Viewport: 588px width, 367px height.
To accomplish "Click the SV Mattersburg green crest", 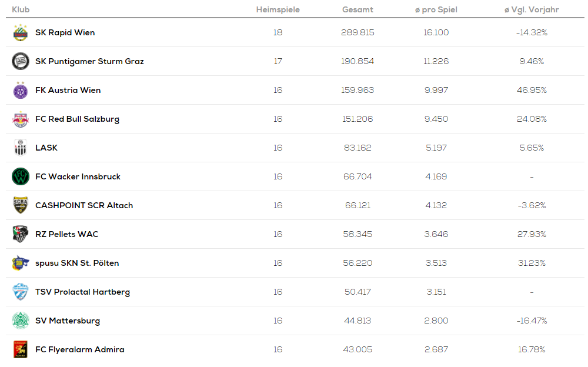I will tap(21, 321).
